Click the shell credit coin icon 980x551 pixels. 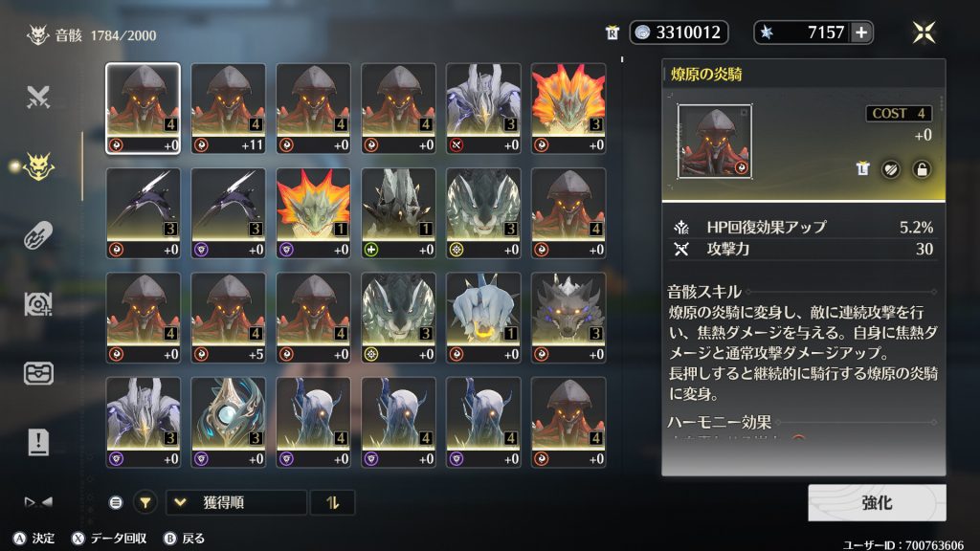pos(642,33)
